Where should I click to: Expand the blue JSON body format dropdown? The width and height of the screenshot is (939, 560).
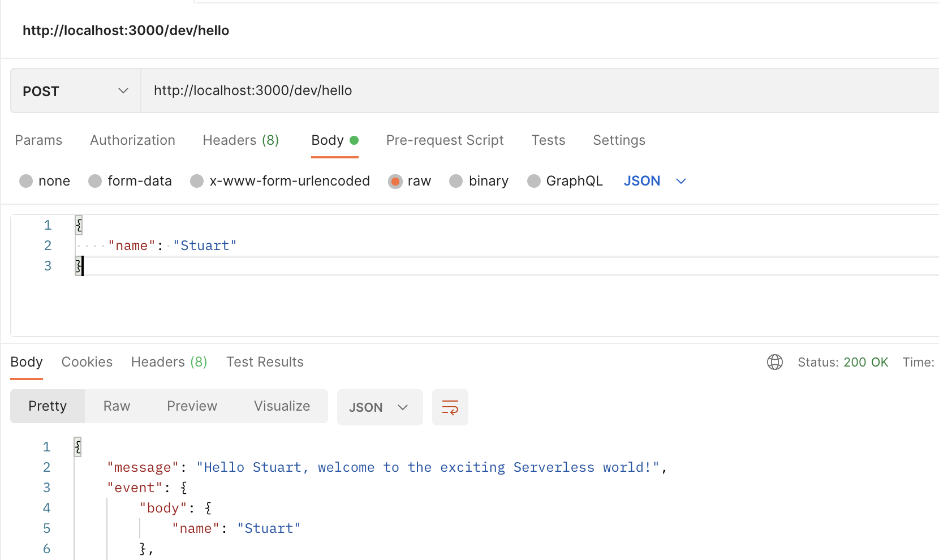tap(654, 181)
